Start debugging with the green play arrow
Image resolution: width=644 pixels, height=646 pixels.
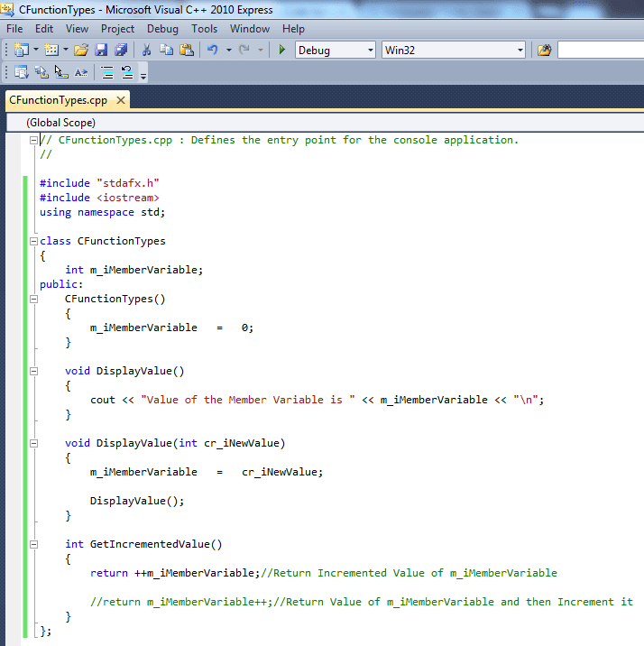tap(282, 50)
